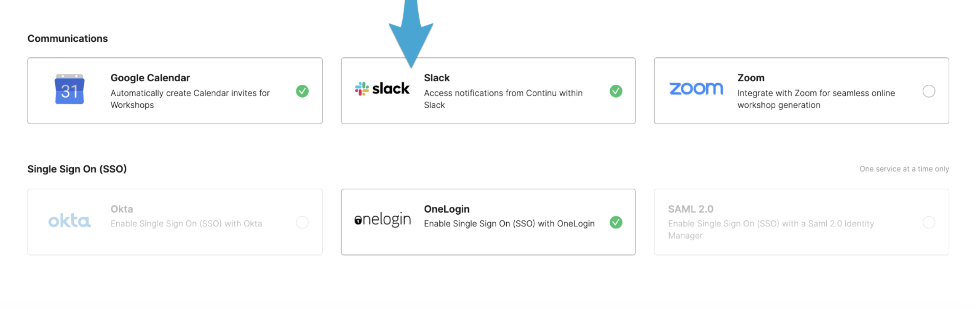Open the Slack integration title
This screenshot has height=309, width=980.
coord(437,78)
